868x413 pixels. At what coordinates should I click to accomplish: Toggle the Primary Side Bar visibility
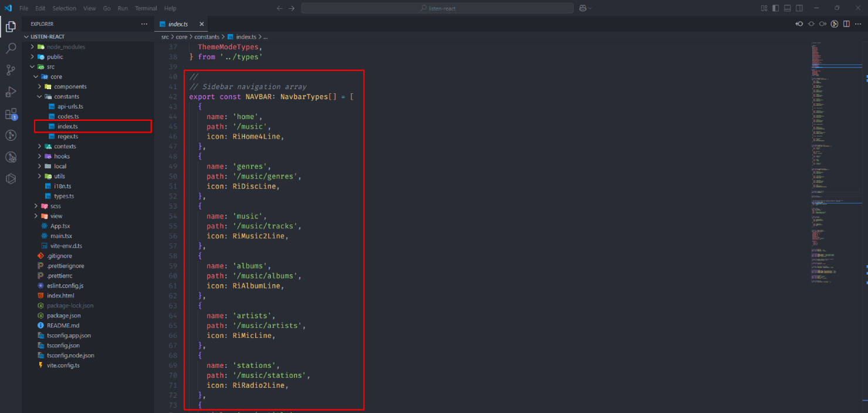point(776,8)
